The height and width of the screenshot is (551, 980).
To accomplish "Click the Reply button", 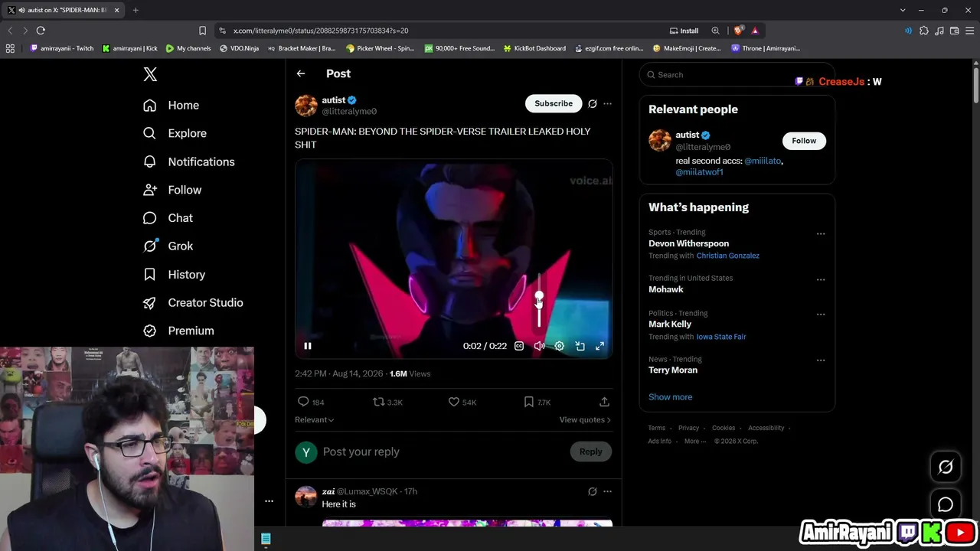I will 590,452.
